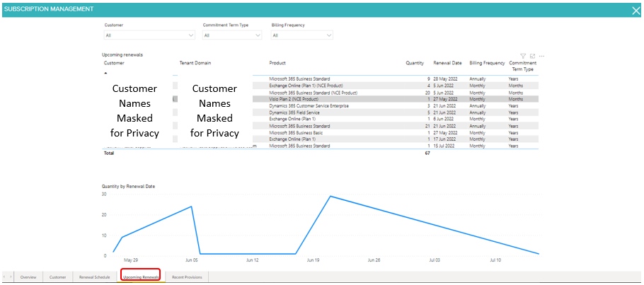The height and width of the screenshot is (285, 644).
Task: Select the Upcoming Renewals tab
Action: click(142, 277)
